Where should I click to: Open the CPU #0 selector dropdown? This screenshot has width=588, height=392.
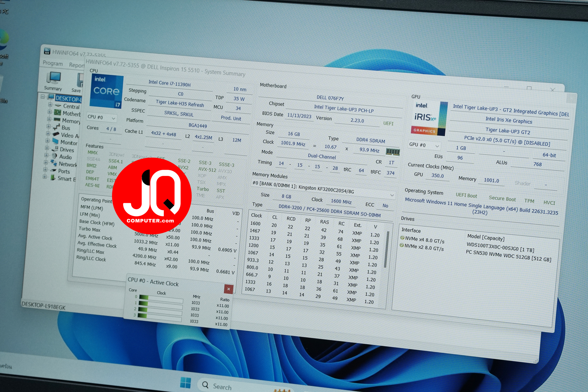102,117
